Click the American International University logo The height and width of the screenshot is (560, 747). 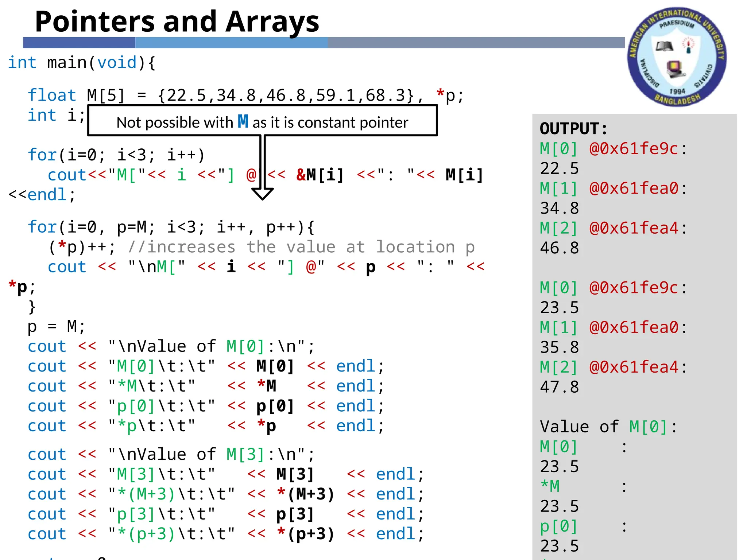click(677, 57)
